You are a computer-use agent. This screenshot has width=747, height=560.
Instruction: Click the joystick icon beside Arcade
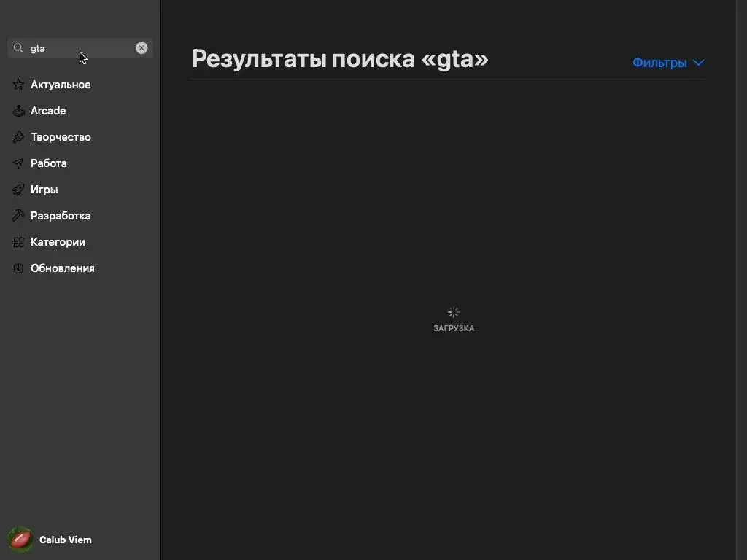click(18, 111)
